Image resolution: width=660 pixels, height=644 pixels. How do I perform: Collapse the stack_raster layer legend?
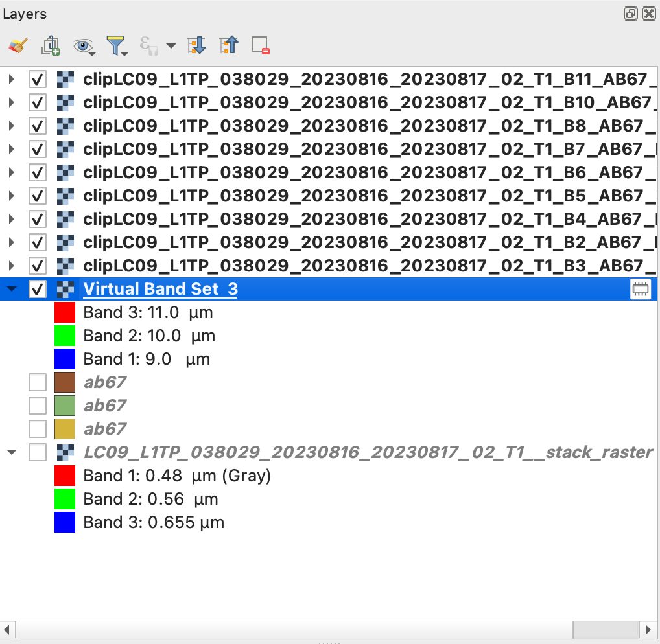[x=12, y=453]
